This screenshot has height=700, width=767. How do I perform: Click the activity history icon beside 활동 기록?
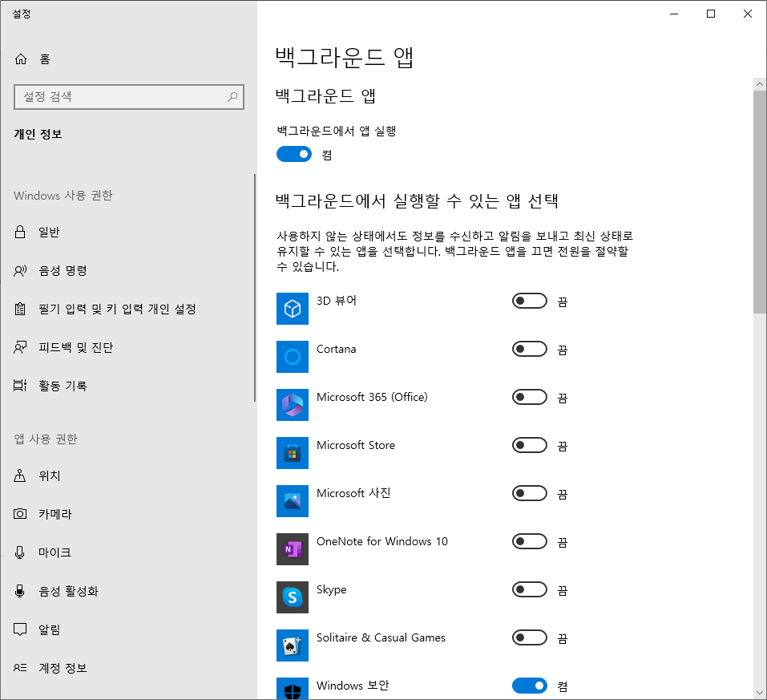click(x=20, y=386)
